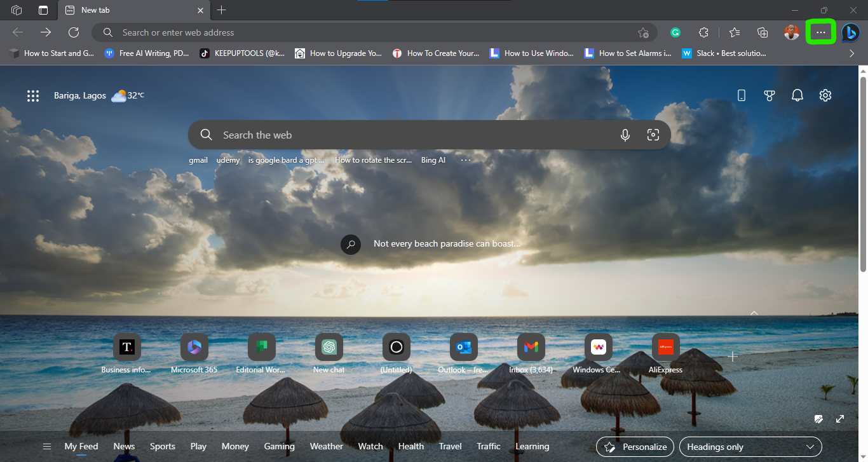Open visual search camera icon
868x462 pixels.
pos(653,135)
